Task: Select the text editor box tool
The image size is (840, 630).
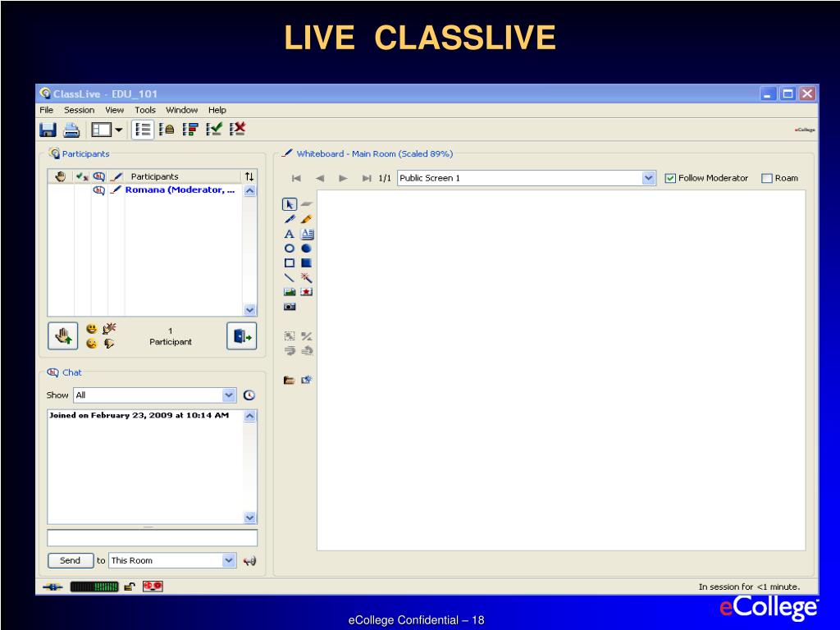Action: click(x=307, y=234)
